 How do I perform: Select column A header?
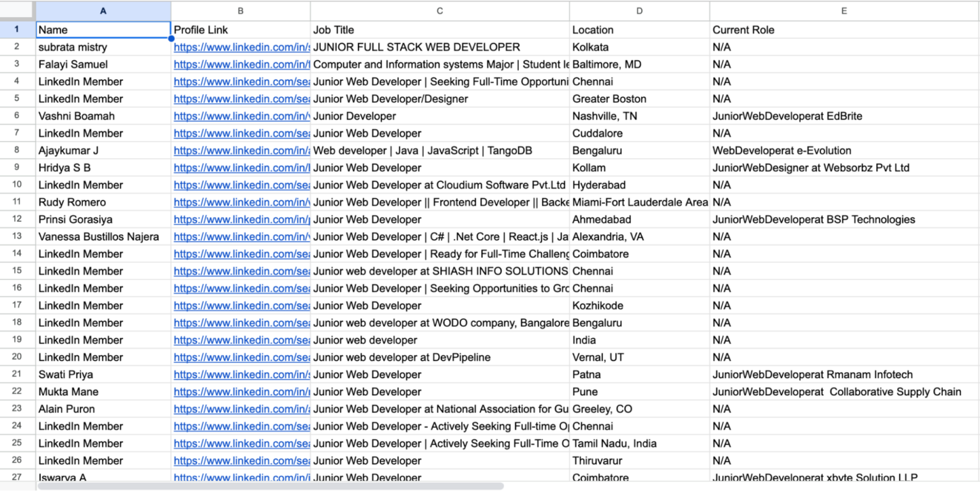click(x=103, y=11)
